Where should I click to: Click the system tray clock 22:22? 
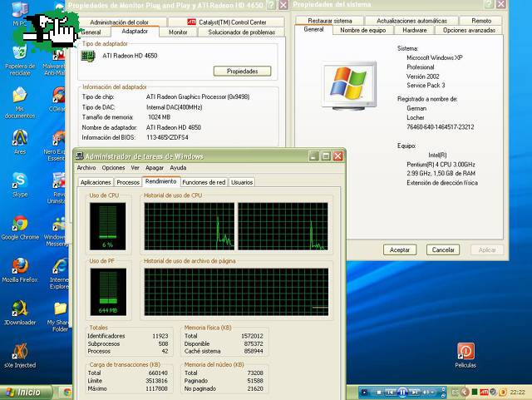(517, 393)
